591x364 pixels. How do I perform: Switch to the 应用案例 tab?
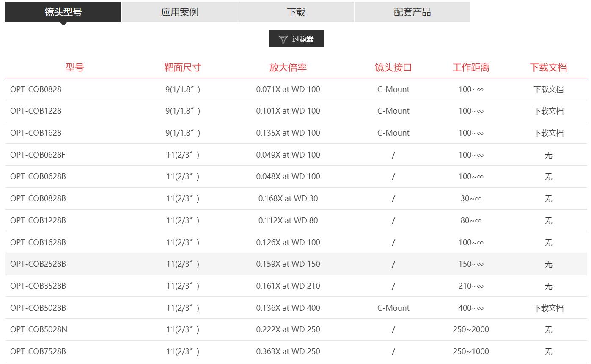(180, 12)
